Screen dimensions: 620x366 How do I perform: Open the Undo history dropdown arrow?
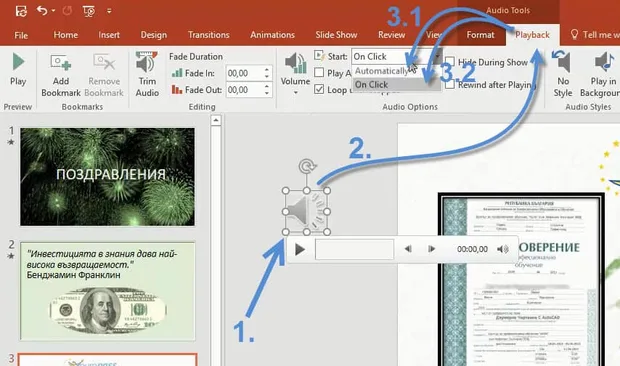coord(54,11)
